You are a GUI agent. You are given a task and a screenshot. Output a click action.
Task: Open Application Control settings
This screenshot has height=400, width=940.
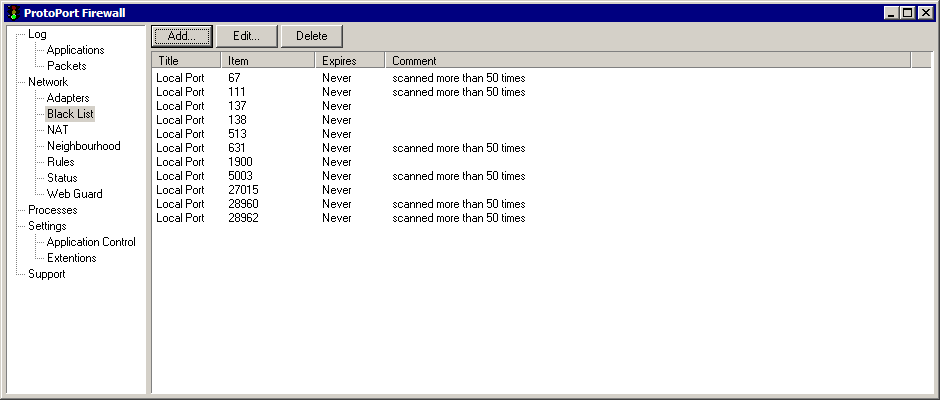point(91,242)
